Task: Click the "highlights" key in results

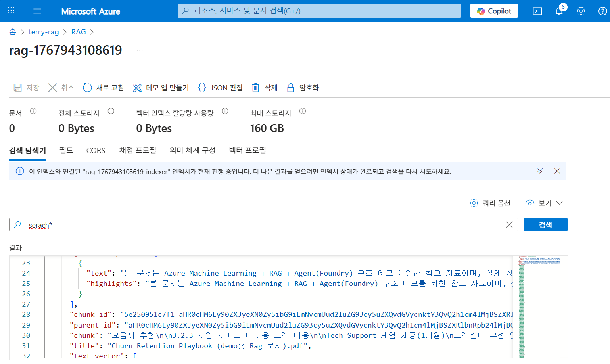Action: (x=111, y=284)
